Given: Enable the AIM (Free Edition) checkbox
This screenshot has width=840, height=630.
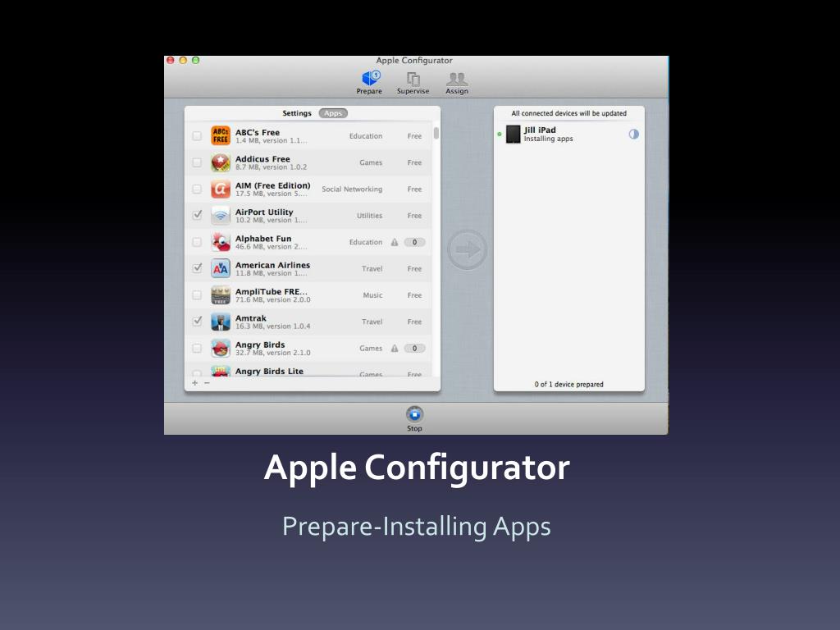Looking at the screenshot, I should coord(197,189).
